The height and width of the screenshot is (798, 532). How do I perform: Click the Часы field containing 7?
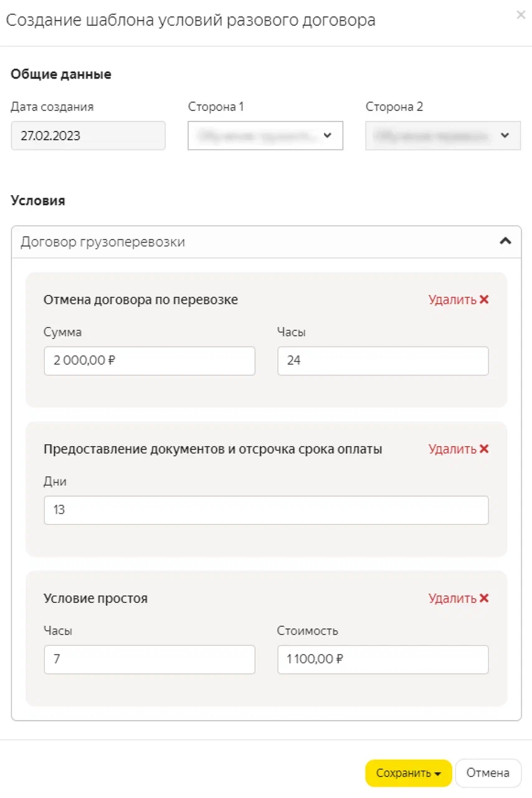click(x=150, y=660)
